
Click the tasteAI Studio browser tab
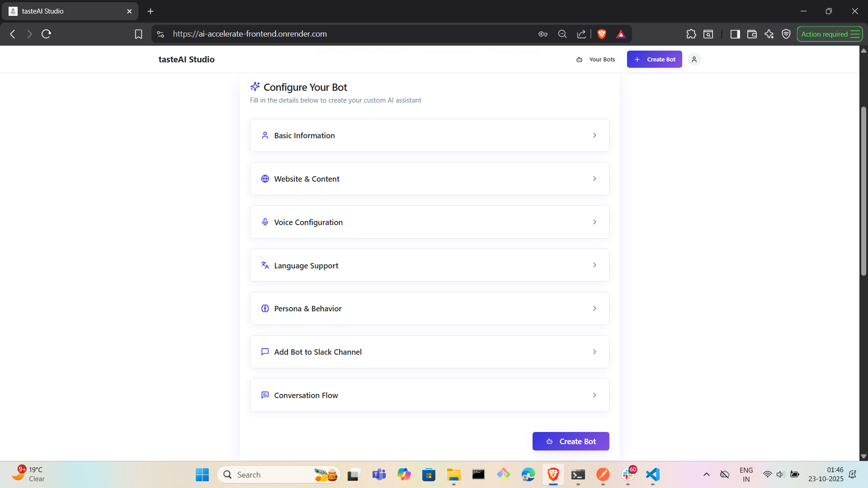coord(68,11)
